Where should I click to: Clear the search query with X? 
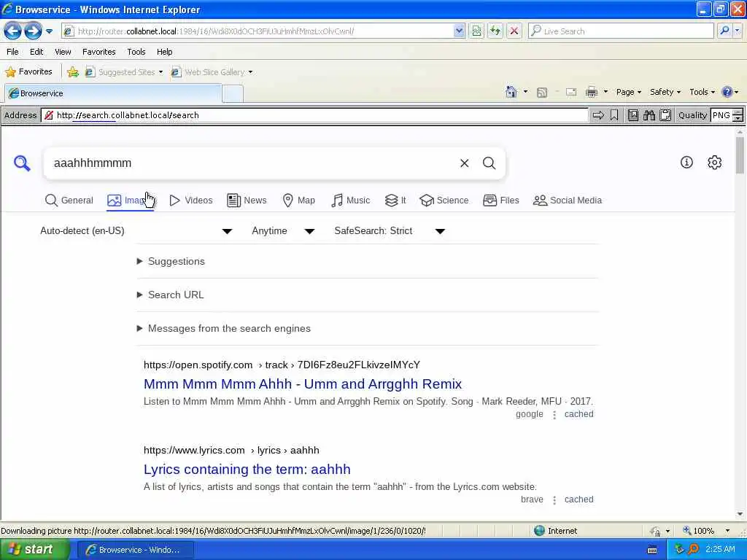coord(465,163)
